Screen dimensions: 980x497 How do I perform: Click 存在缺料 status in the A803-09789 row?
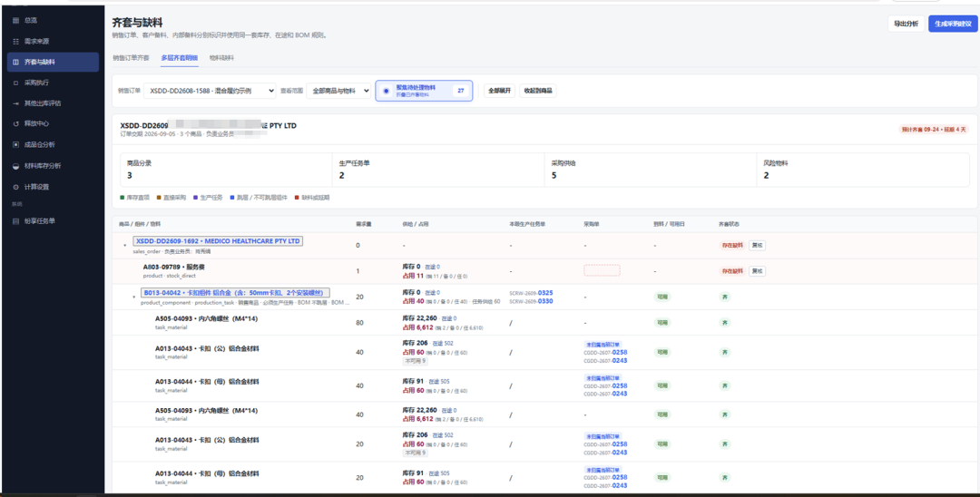[732, 271]
